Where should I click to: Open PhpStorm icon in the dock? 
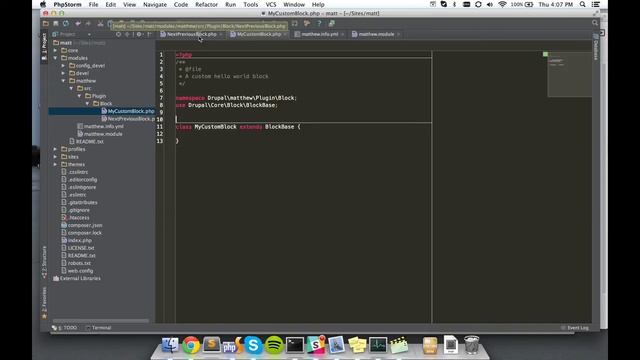coord(232,345)
